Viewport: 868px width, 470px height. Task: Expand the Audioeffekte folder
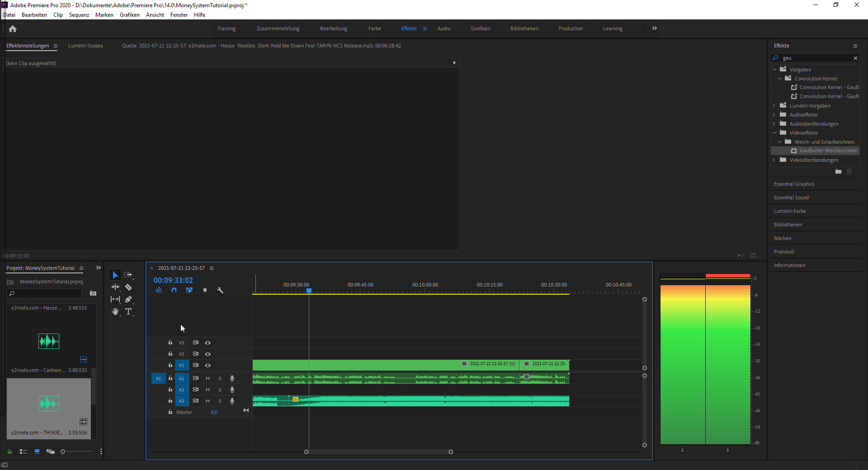point(774,115)
